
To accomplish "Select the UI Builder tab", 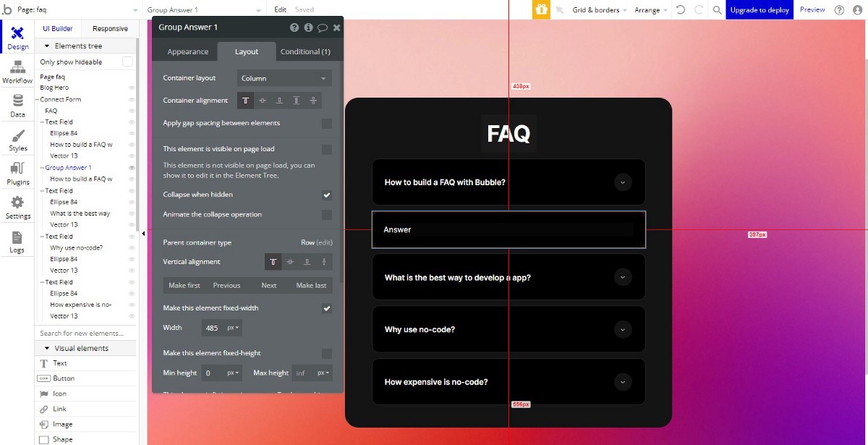I will coord(58,29).
